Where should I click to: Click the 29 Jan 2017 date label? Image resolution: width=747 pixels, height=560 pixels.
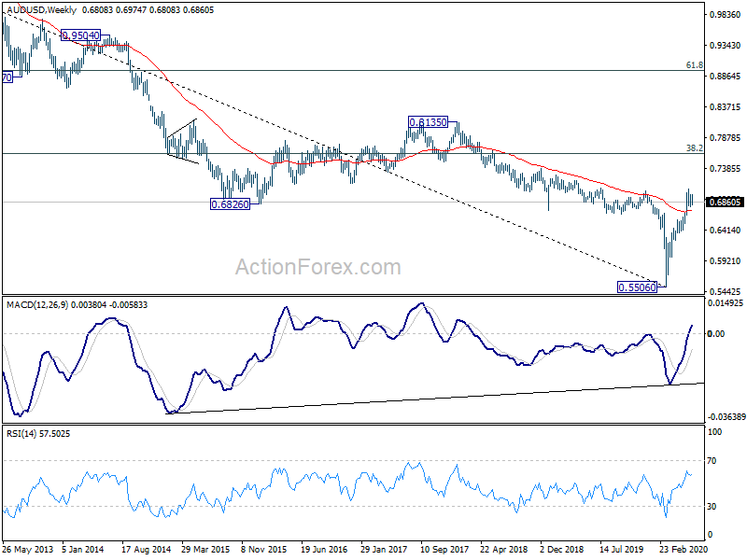click(x=384, y=549)
